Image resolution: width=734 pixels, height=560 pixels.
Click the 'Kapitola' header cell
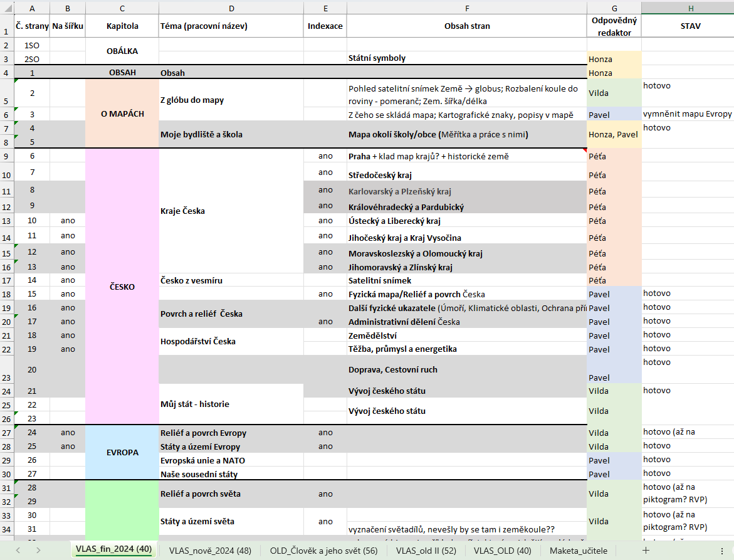click(x=122, y=26)
